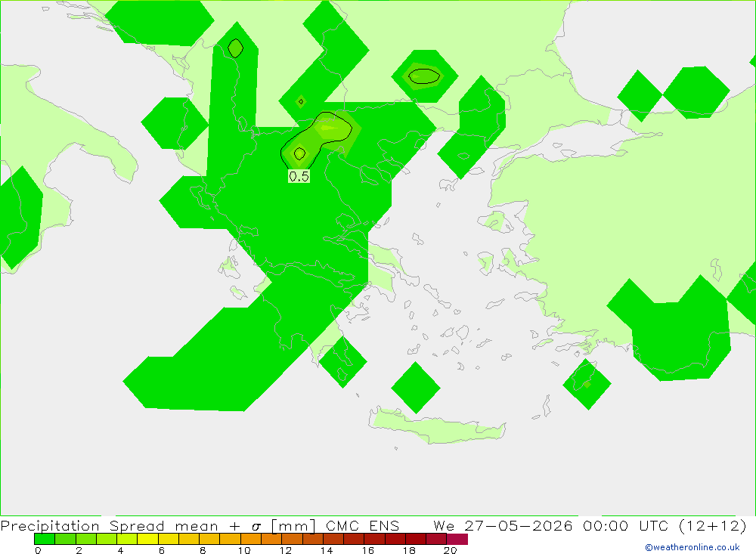Click the legend value 10
The width and height of the screenshot is (756, 554).
(244, 550)
